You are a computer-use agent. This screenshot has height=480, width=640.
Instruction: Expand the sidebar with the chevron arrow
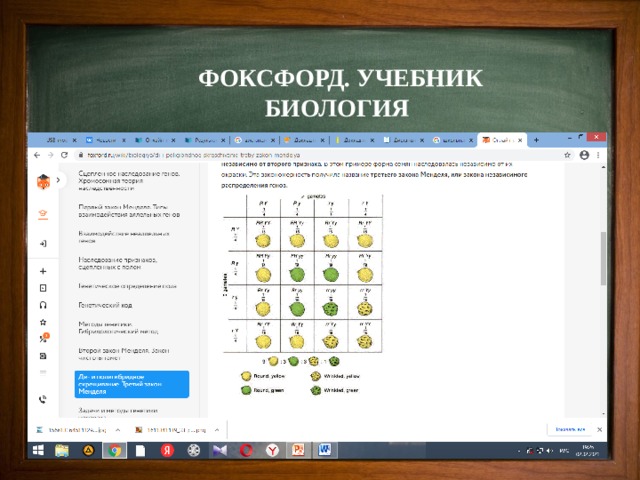click(x=58, y=180)
